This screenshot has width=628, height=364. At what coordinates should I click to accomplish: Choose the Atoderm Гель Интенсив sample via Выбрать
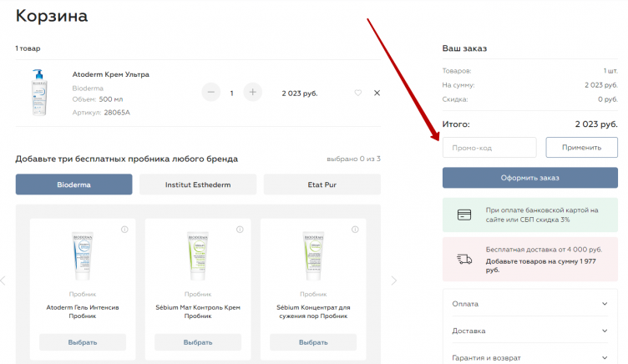tap(83, 342)
